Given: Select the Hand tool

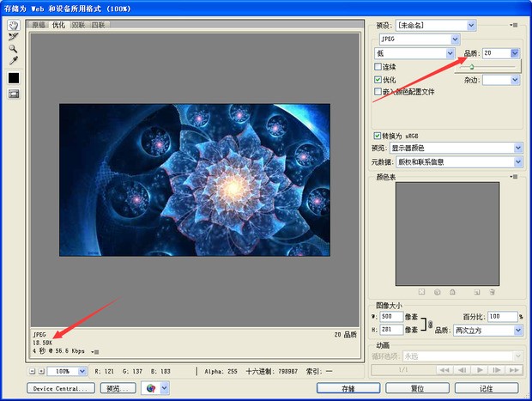Looking at the screenshot, I should tap(14, 25).
